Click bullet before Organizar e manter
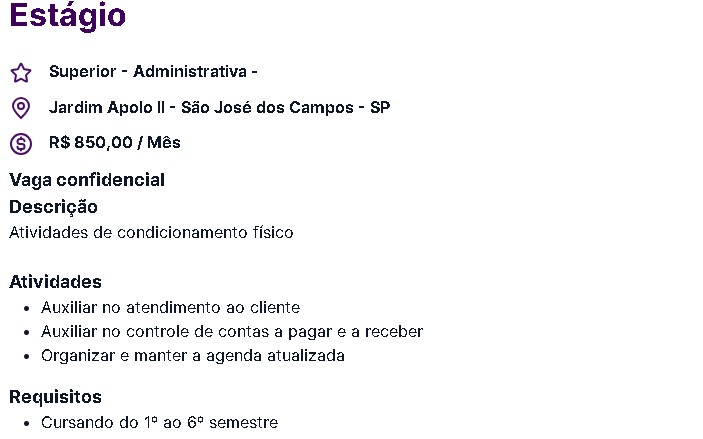 (x=27, y=356)
